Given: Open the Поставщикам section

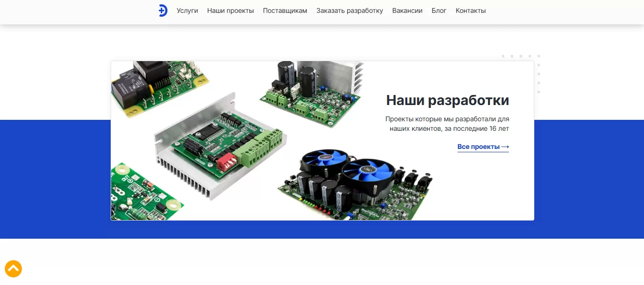Looking at the screenshot, I should point(285,11).
